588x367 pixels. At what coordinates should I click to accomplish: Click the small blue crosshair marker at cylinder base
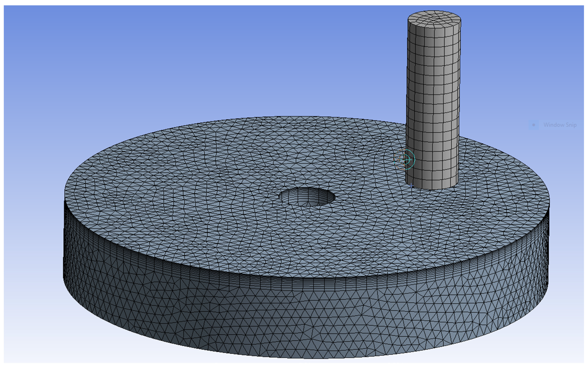point(411,186)
